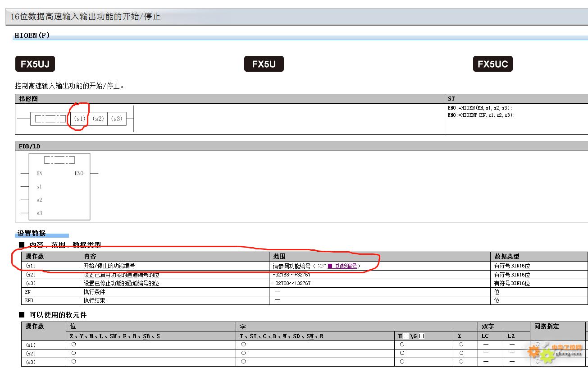Image resolution: width=588 pixels, height=368 pixels.
Task: Select the description 控制高速输入输出功能的开始/停止。
Action: pos(70,86)
